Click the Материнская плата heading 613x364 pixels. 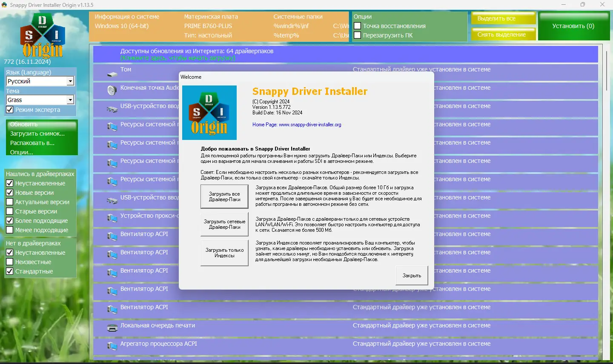[211, 17]
